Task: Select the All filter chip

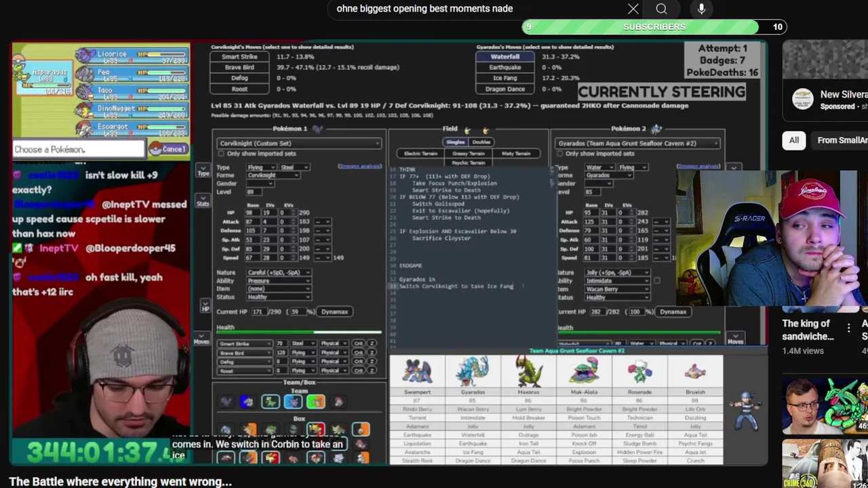Action: (x=793, y=140)
